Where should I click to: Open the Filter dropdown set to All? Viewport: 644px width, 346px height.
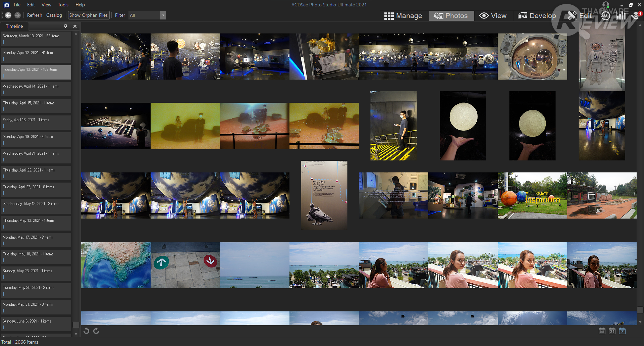click(x=147, y=15)
